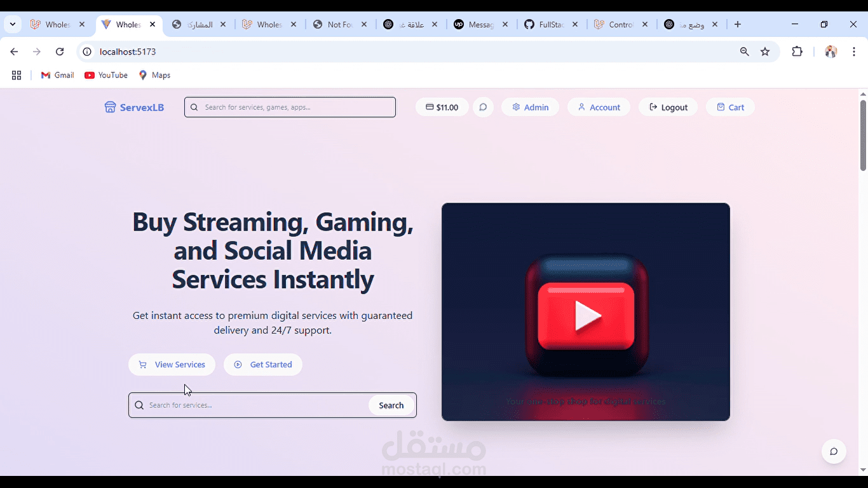Switch to the GitHub "FullStac" tab
This screenshot has height=488, width=868.
(x=552, y=25)
